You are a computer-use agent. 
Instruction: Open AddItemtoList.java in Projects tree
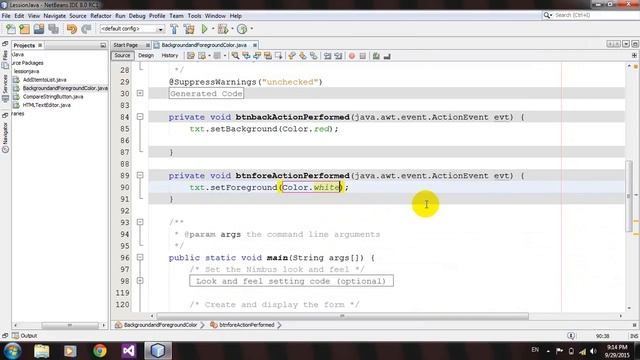coord(44,80)
